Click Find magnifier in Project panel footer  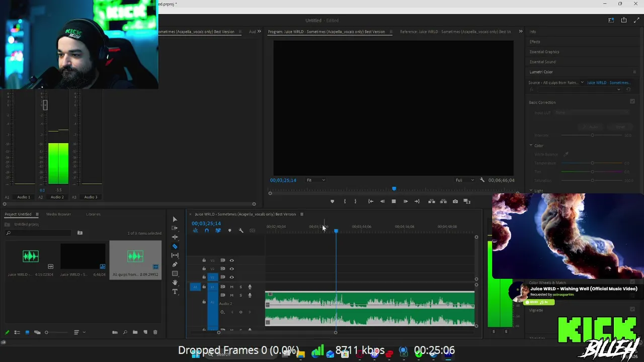point(125,332)
